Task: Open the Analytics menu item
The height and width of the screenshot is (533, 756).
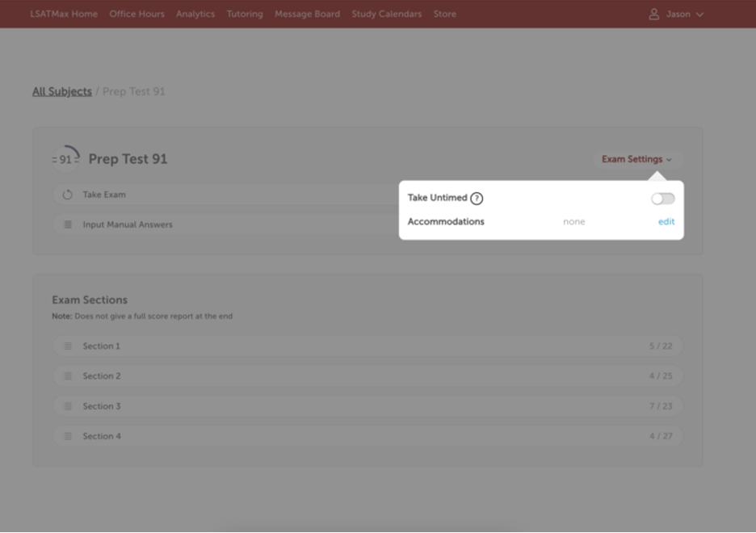Action: coord(195,14)
